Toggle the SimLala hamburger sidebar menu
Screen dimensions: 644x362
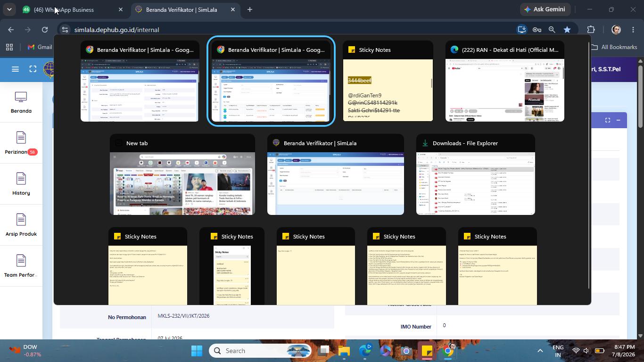15,69
